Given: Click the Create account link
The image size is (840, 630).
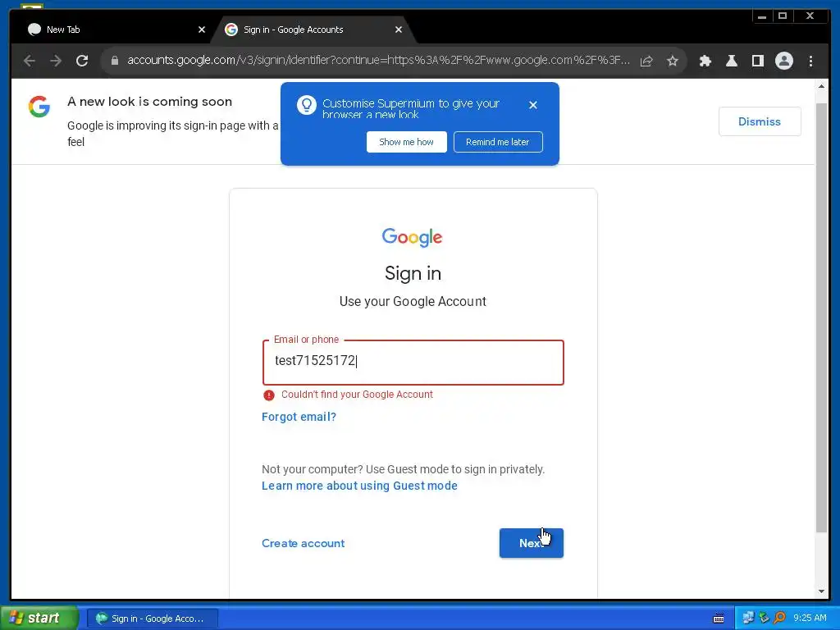Looking at the screenshot, I should (x=304, y=543).
